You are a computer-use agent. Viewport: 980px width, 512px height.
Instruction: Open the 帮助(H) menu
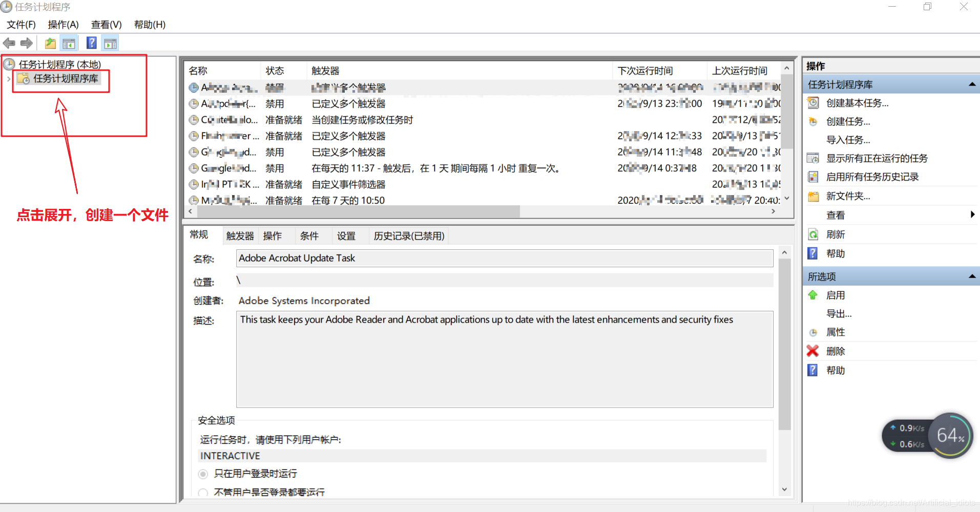(150, 25)
